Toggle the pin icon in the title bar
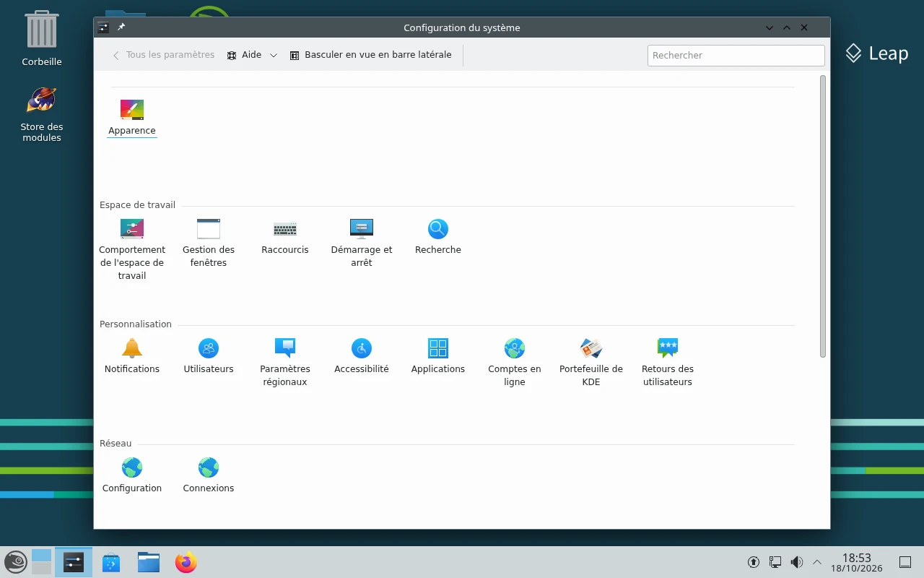The image size is (924, 578). (121, 27)
